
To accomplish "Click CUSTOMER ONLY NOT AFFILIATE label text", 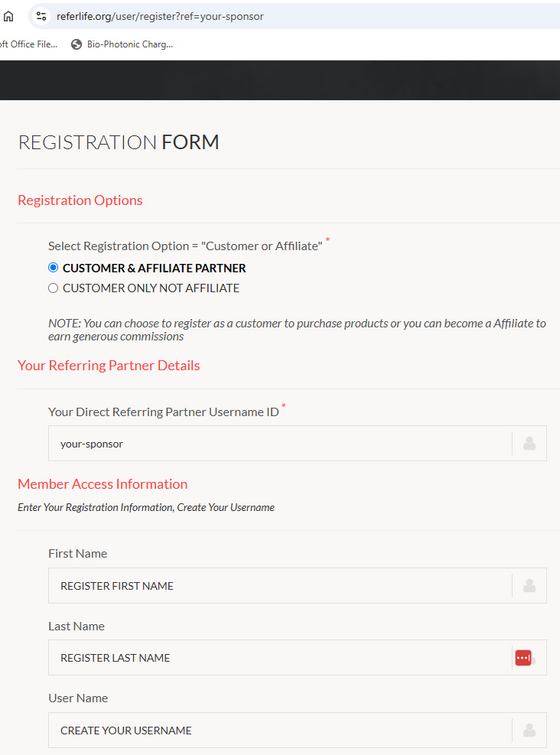I will click(x=151, y=288).
